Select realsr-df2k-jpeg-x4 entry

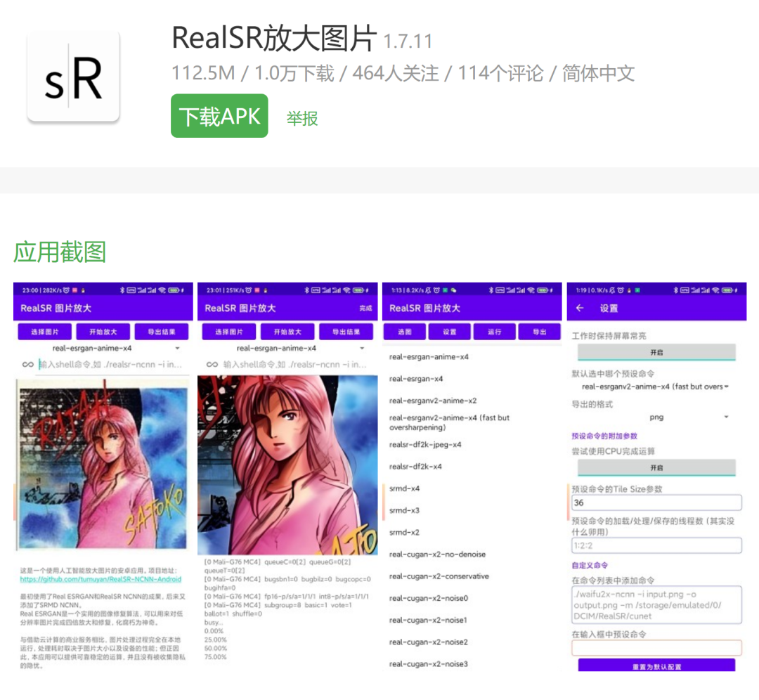click(425, 444)
